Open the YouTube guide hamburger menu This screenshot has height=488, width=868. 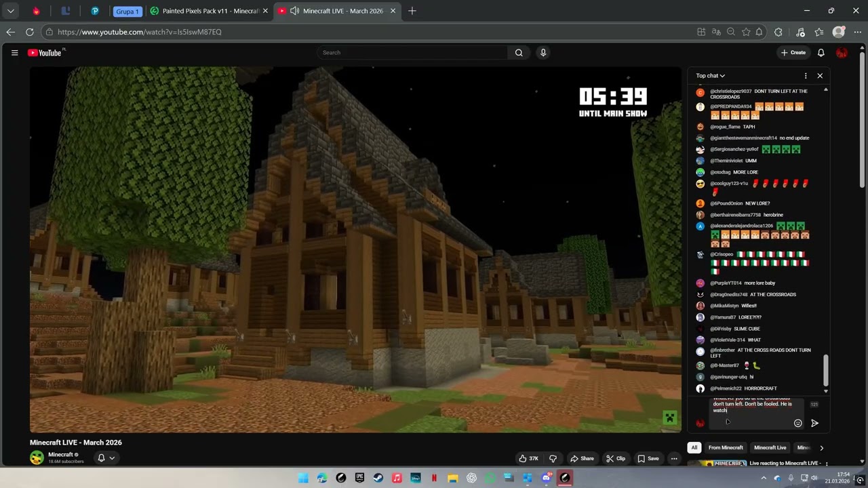click(14, 52)
